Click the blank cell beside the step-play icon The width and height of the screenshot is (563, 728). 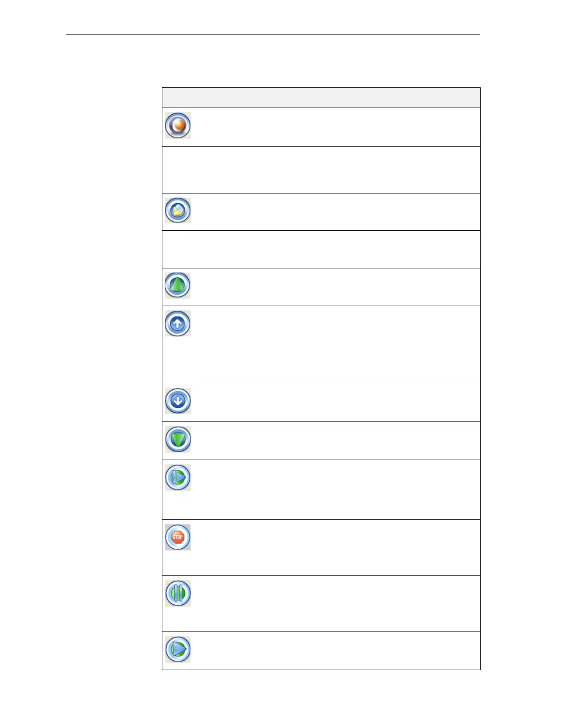[x=336, y=489]
